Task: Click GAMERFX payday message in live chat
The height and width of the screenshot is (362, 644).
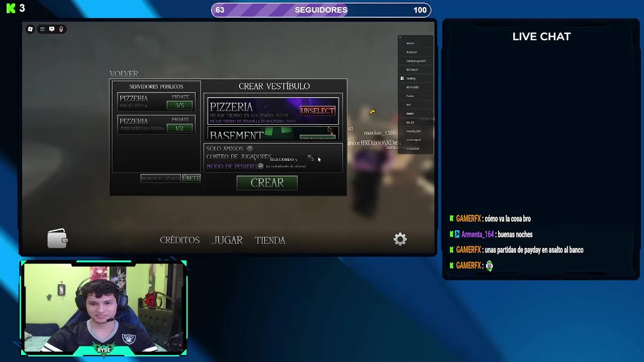Action: click(534, 250)
